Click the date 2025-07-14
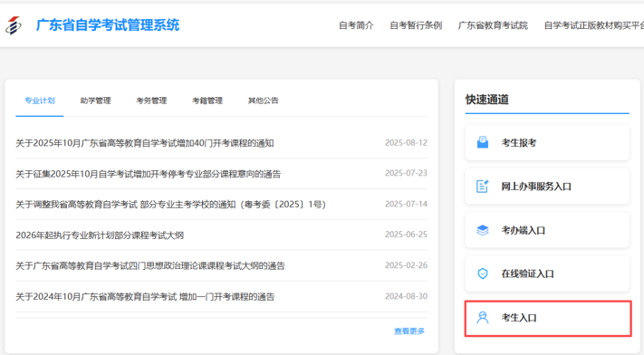This screenshot has width=644, height=355. [x=406, y=204]
